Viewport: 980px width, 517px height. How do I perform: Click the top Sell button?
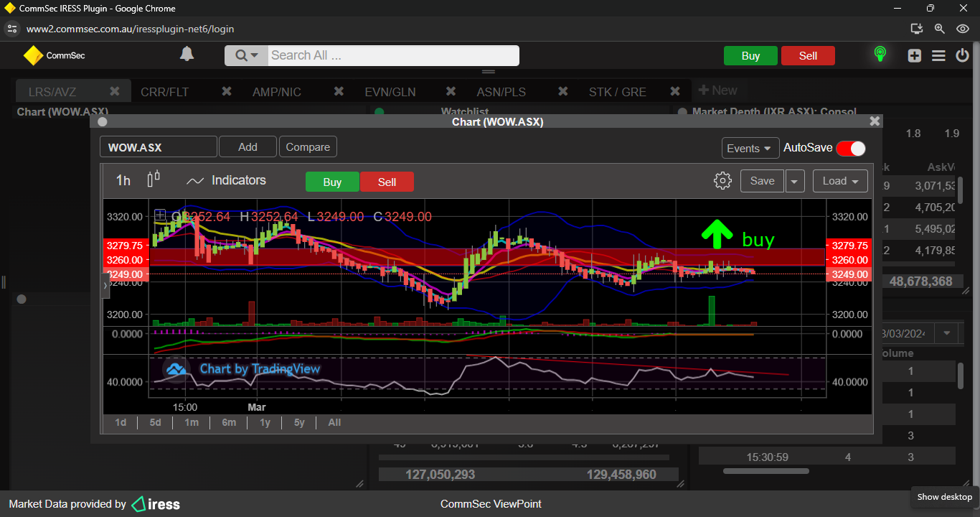808,56
